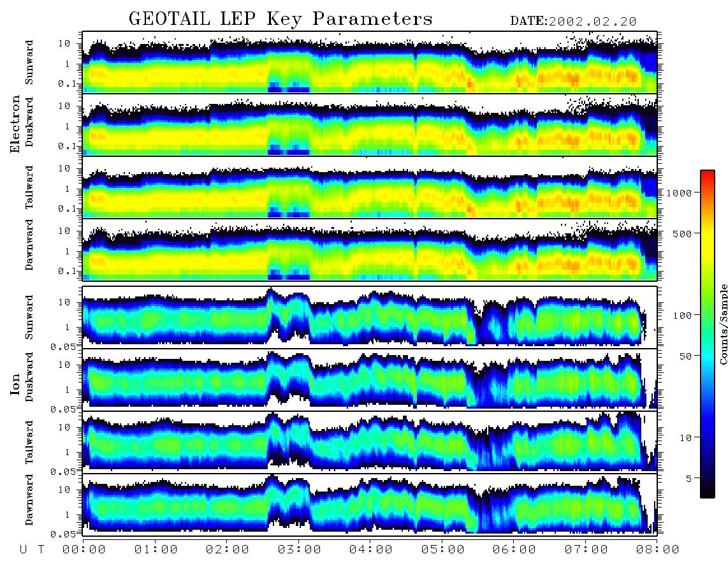The height and width of the screenshot is (561, 728).
Task: Click the "03:00" time axis label
Action: pyautogui.click(x=300, y=550)
